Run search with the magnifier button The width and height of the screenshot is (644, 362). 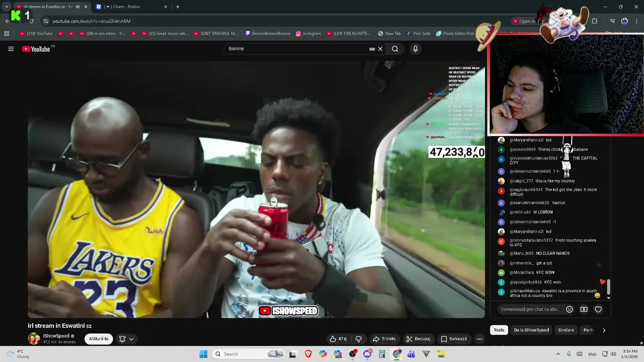[x=395, y=49]
